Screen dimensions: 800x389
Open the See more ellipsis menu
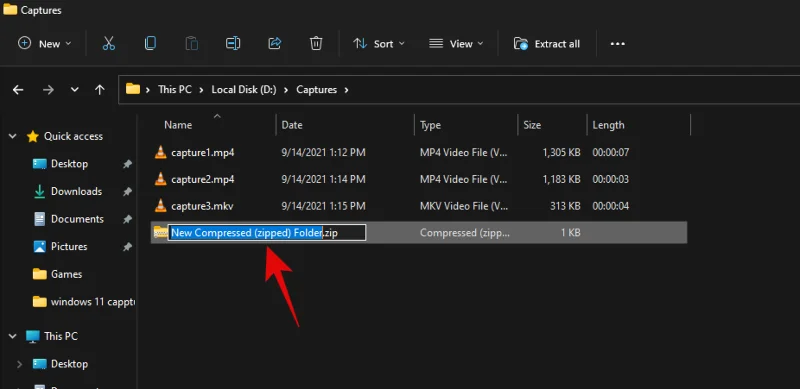tap(618, 44)
